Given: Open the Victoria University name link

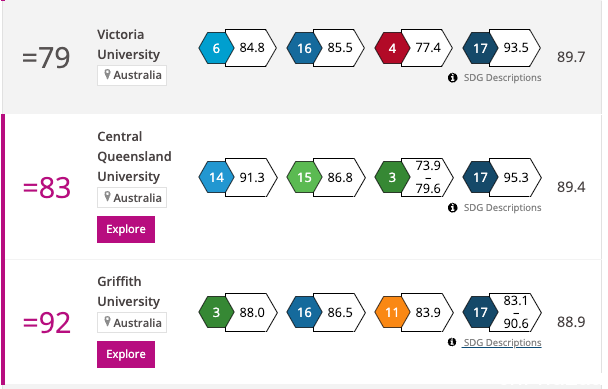Looking at the screenshot, I should tap(128, 44).
